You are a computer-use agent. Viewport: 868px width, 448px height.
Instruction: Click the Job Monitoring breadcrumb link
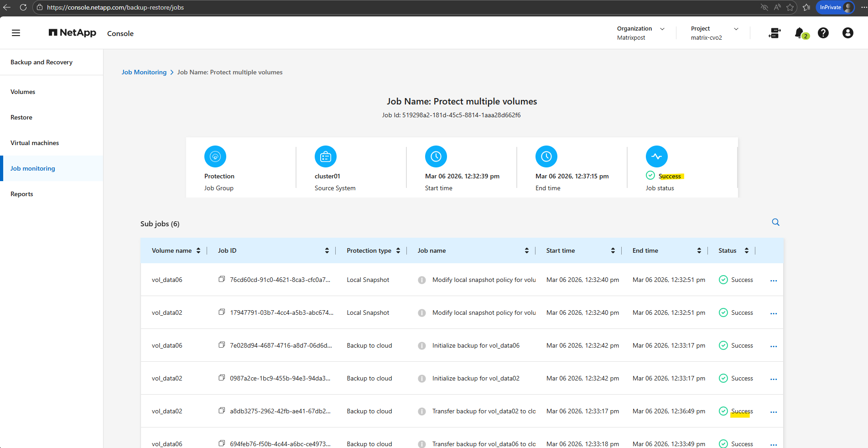point(144,72)
